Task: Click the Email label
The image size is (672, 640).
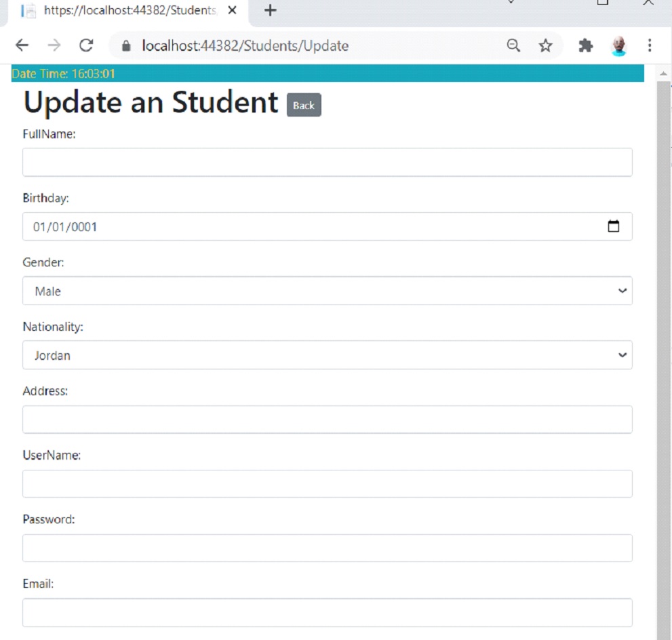Action: [x=38, y=584]
